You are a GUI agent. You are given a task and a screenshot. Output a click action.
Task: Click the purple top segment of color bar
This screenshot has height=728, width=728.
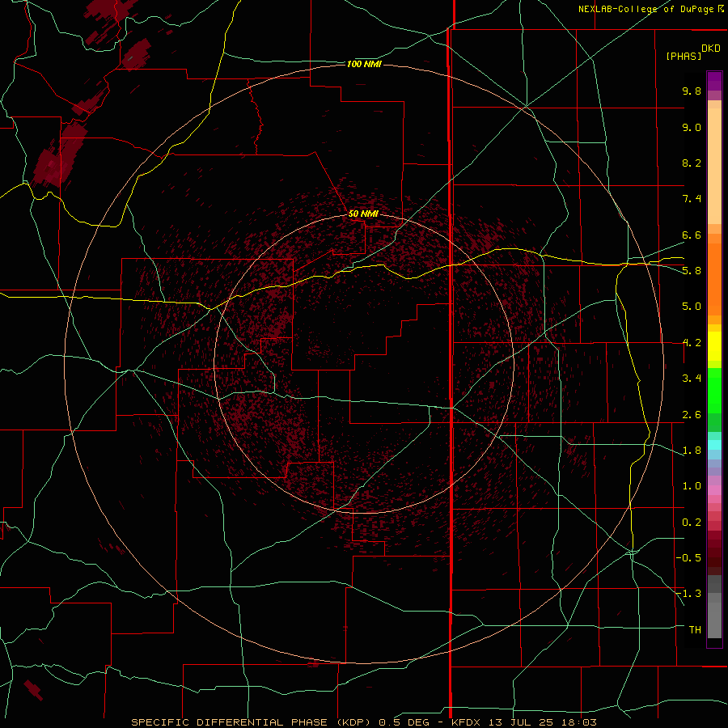714,81
